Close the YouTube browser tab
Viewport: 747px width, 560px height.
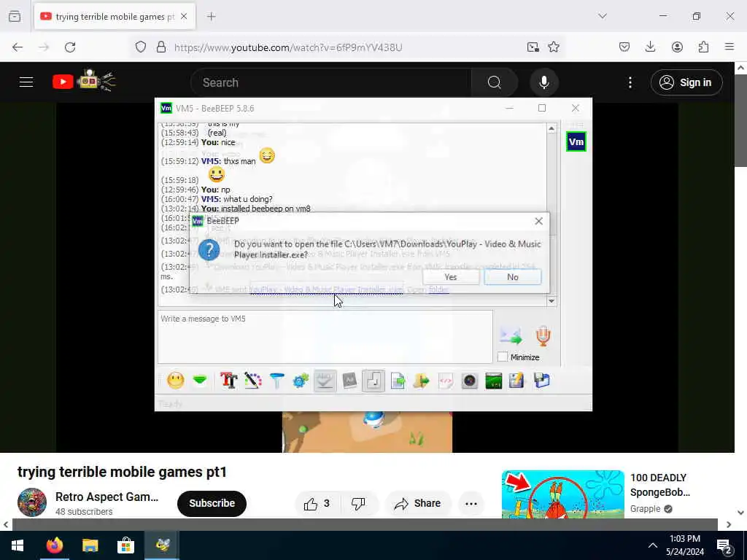click(x=184, y=17)
